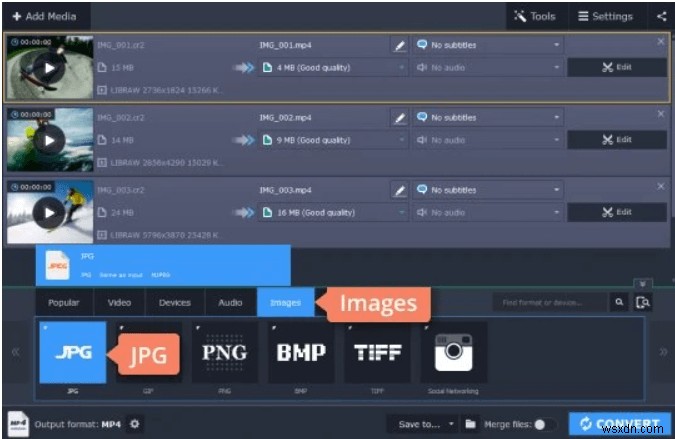This screenshot has width=675, height=439.
Task: Click the pencil rename icon for IMG_001.mp4
Action: [399, 45]
